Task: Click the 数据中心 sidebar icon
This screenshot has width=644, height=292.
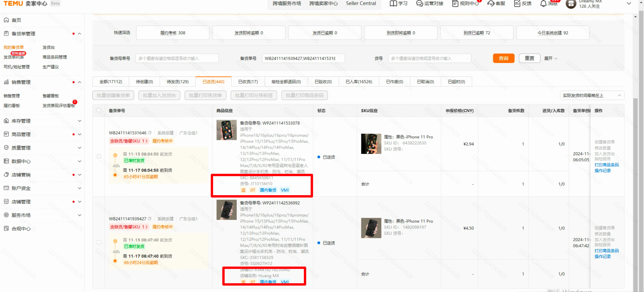Action: coord(6,161)
